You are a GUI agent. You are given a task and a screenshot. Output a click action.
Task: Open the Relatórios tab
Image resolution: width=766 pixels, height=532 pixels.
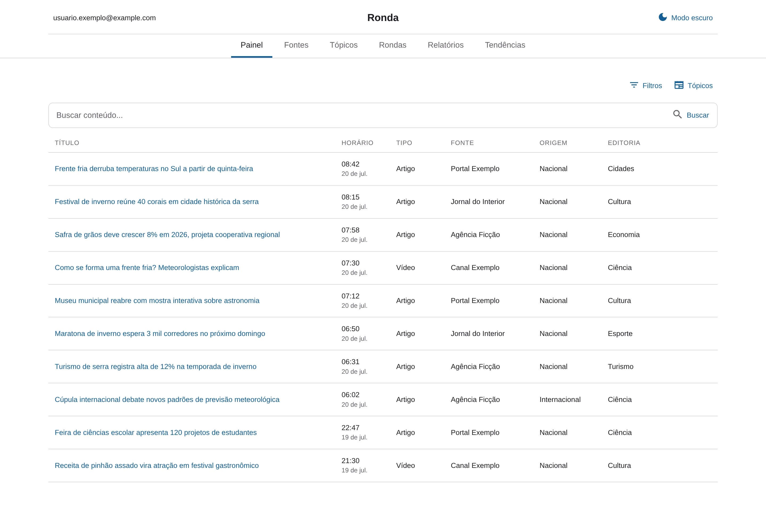(x=445, y=45)
